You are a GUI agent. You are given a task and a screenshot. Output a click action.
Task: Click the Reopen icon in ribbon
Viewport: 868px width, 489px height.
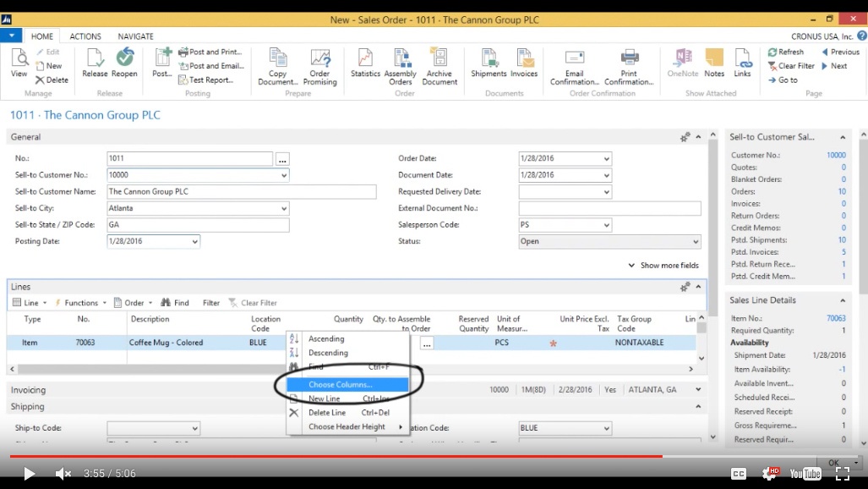coord(124,63)
